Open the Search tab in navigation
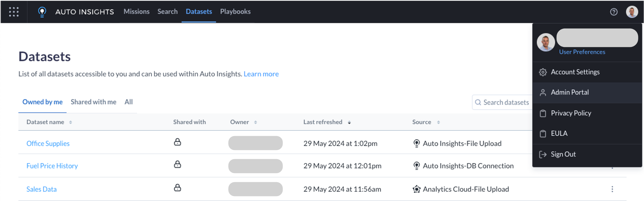Screen dimensions: 644x201 (x=168, y=12)
